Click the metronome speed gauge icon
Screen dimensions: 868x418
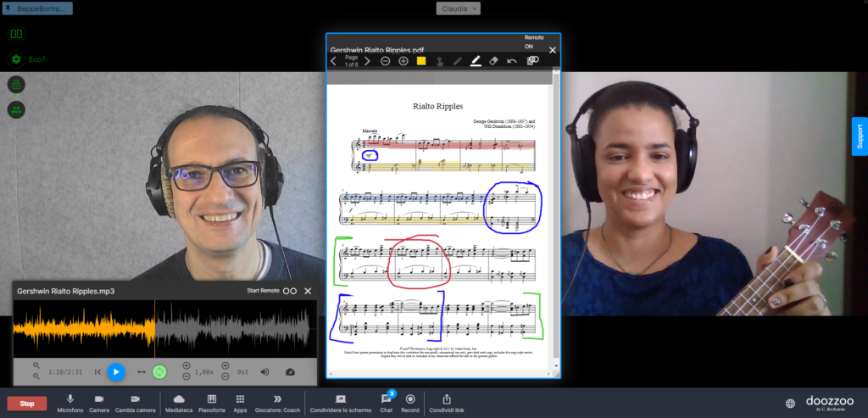pyautogui.click(x=291, y=371)
